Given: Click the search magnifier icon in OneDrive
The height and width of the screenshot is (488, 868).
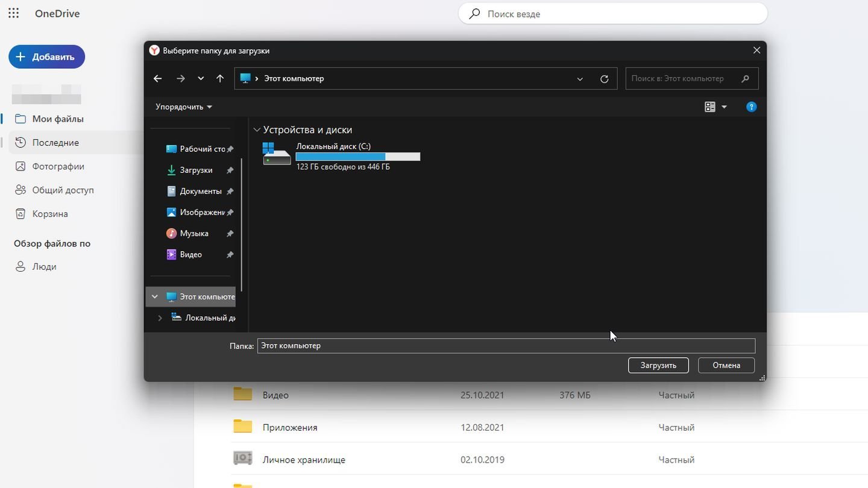Looking at the screenshot, I should click(x=474, y=13).
